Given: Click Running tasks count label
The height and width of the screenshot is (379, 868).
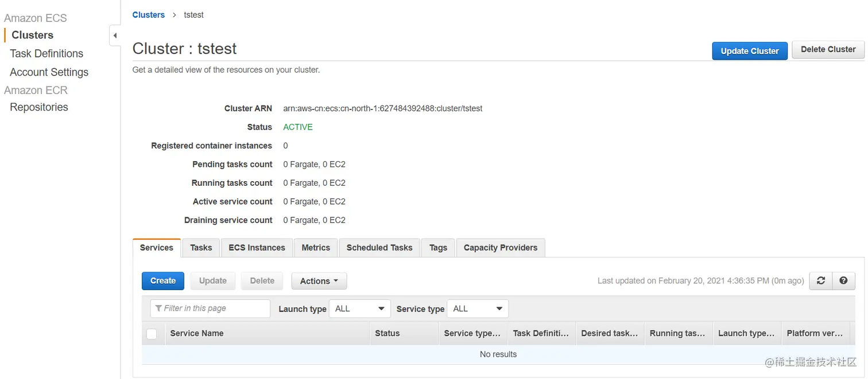Looking at the screenshot, I should (x=232, y=183).
